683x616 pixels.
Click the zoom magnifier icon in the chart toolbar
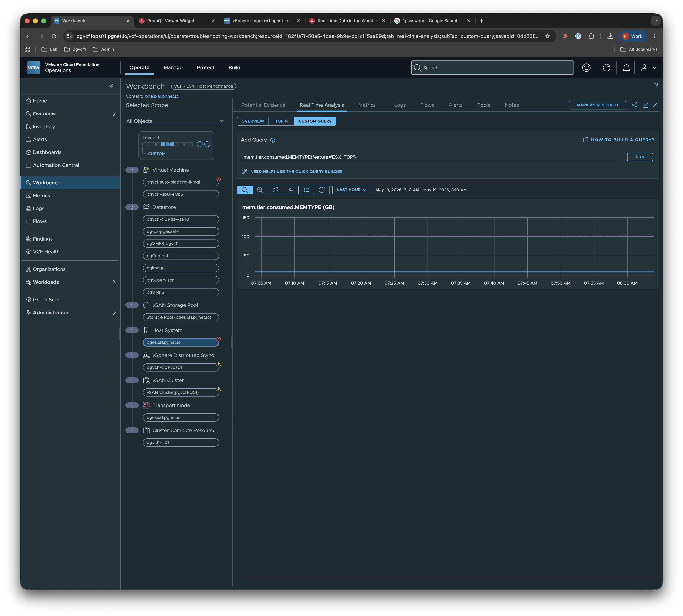[244, 190]
